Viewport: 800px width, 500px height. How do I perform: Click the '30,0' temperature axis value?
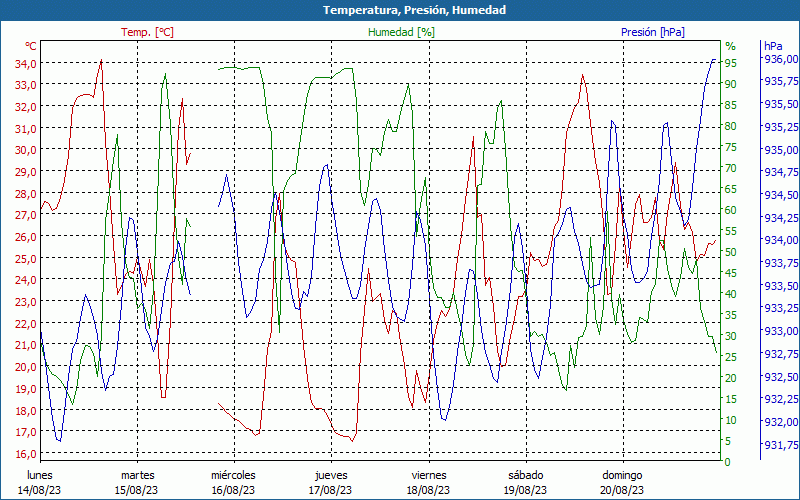point(26,150)
